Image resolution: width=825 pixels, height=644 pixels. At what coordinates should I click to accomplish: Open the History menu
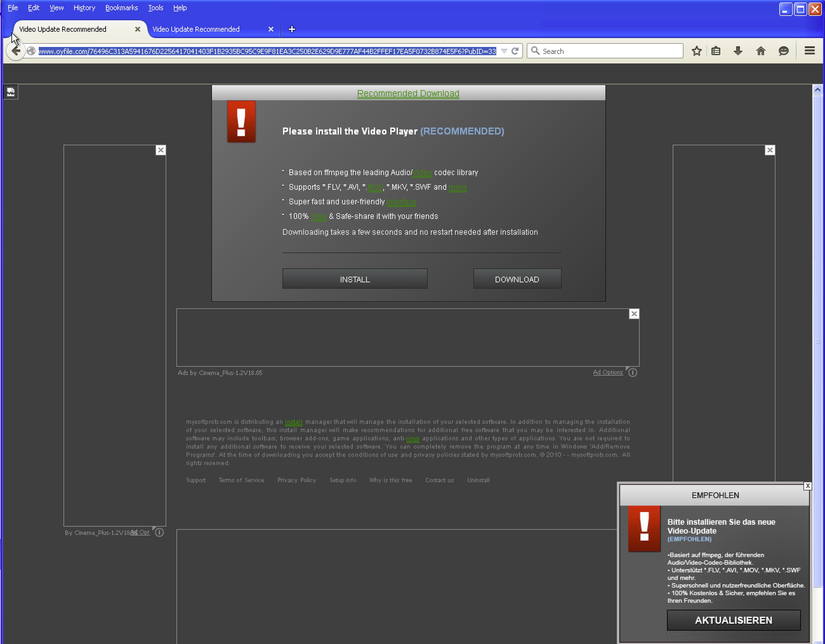tap(84, 8)
